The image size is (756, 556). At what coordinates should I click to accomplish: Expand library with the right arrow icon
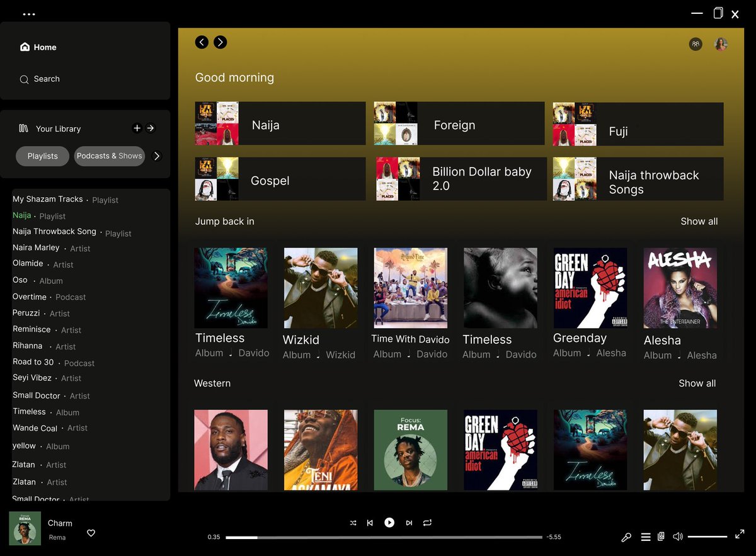click(151, 128)
